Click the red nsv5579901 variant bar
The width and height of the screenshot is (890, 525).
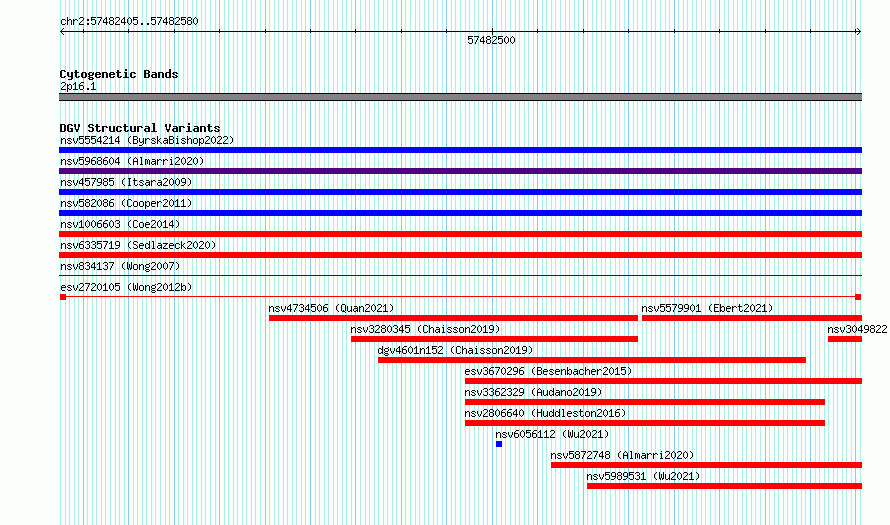pos(752,318)
